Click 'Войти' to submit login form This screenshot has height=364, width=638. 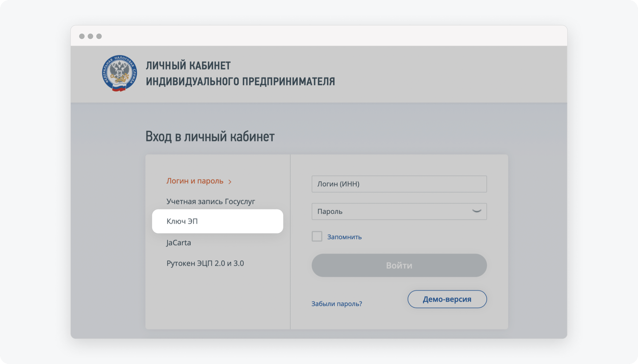click(399, 265)
